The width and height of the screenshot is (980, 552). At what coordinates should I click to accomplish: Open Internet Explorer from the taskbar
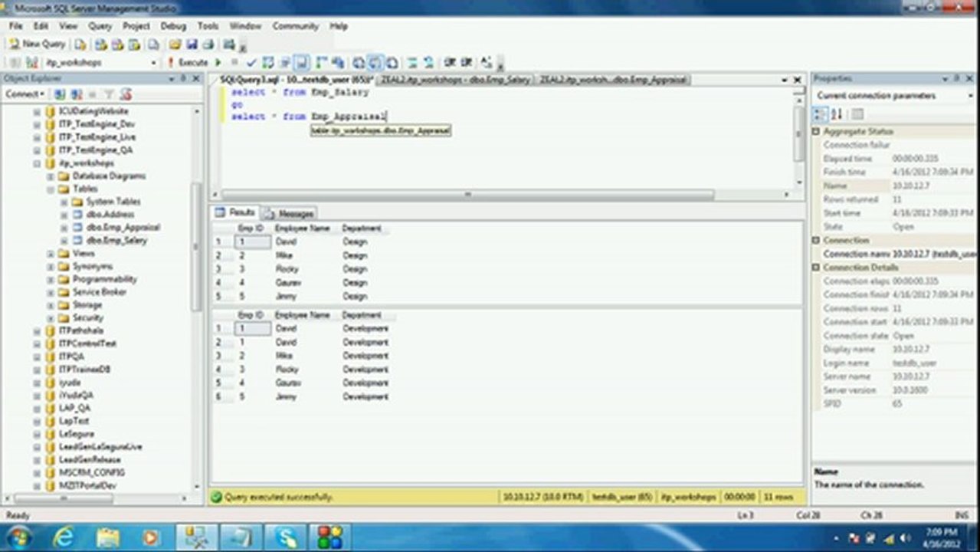click(x=63, y=537)
